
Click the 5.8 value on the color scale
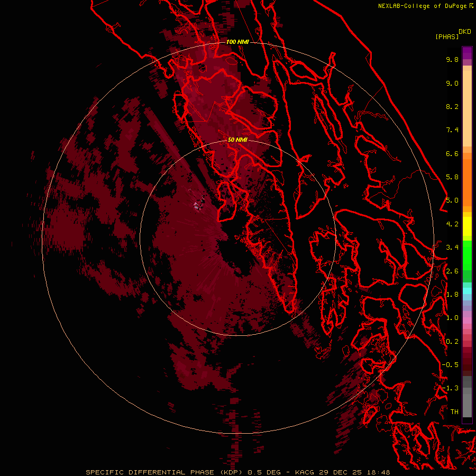coord(452,177)
